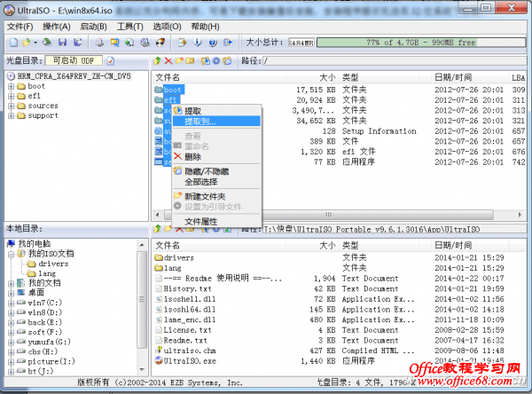Click the Convert image format icon
This screenshot has height=394, width=532.
click(x=129, y=43)
